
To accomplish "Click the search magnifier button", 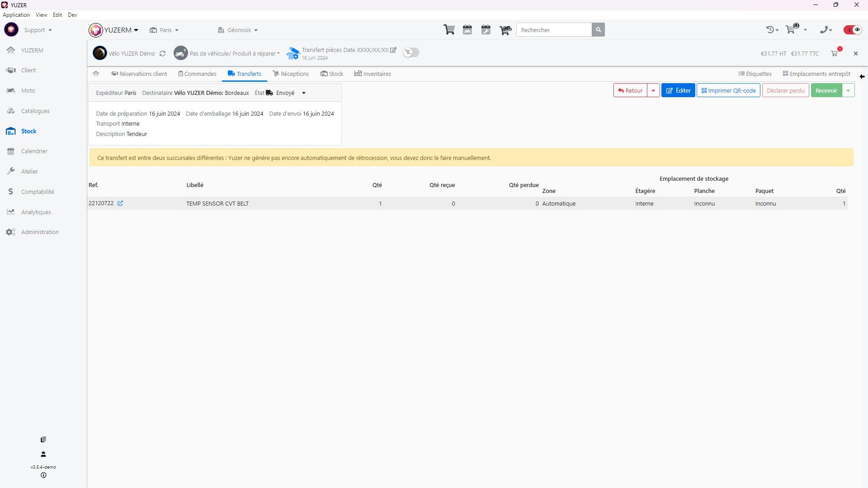I will pyautogui.click(x=598, y=30).
